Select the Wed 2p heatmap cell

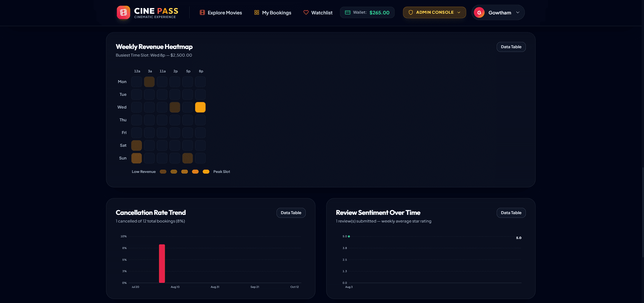pos(175,107)
